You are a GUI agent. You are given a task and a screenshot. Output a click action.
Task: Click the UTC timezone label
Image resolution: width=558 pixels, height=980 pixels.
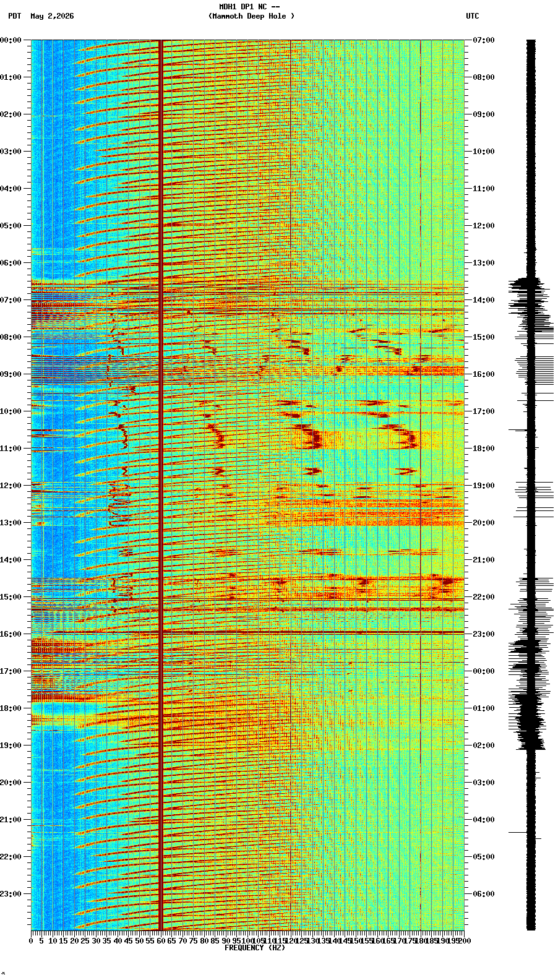[473, 16]
